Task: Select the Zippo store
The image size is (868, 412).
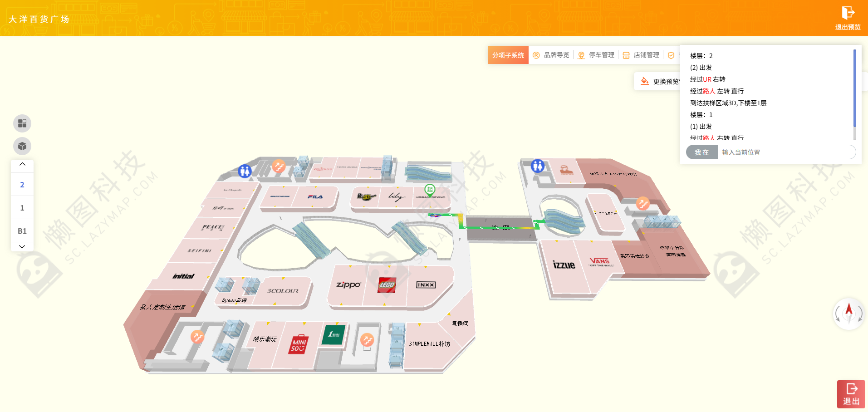Action: coord(348,285)
